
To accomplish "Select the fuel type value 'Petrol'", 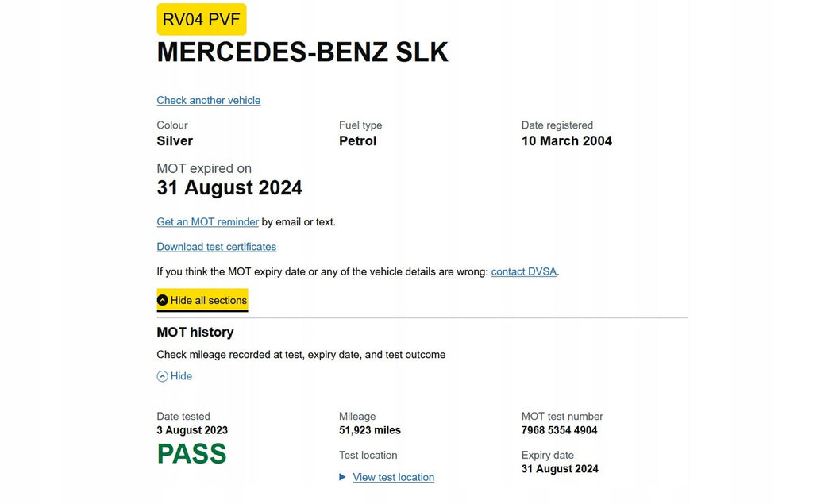I will (357, 140).
